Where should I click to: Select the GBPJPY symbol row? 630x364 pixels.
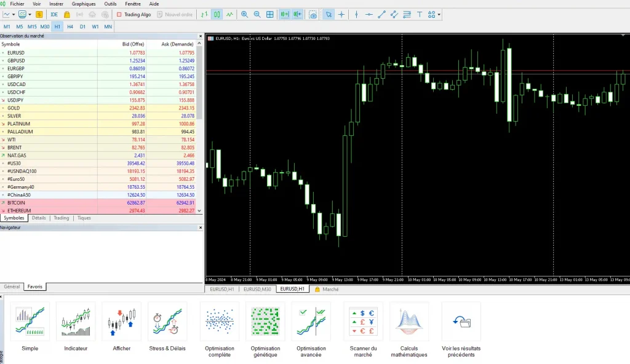[x=98, y=76]
